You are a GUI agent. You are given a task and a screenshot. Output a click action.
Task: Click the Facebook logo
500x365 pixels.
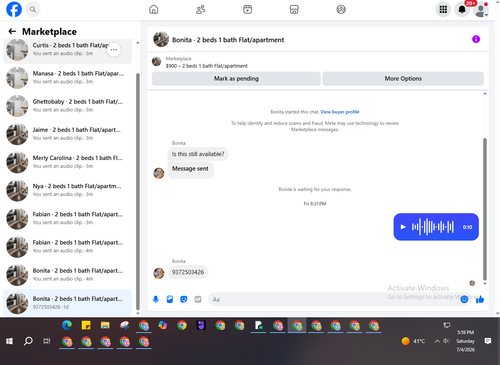coord(14,9)
